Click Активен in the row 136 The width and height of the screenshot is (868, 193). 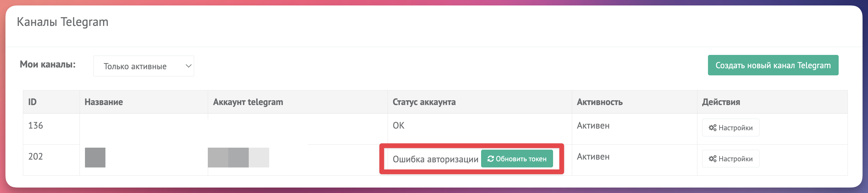(593, 126)
